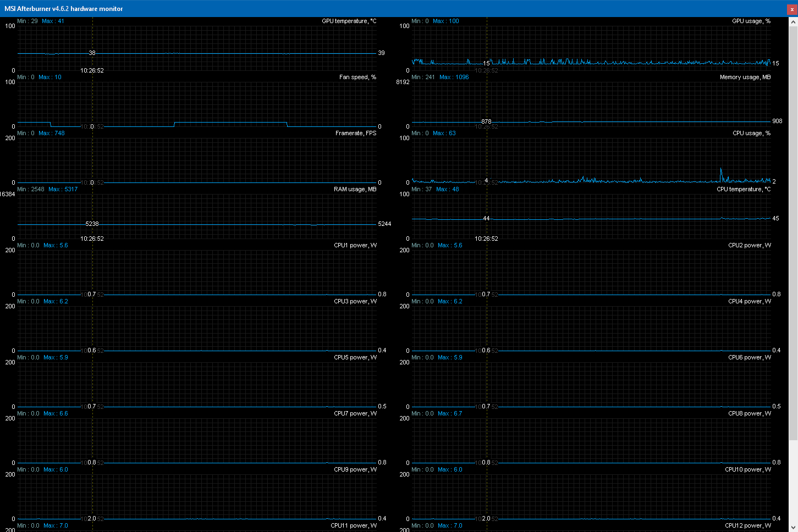Screen dimensions: 798x532
Task: Click the vertical scrollbar up arrow
Action: click(793, 23)
